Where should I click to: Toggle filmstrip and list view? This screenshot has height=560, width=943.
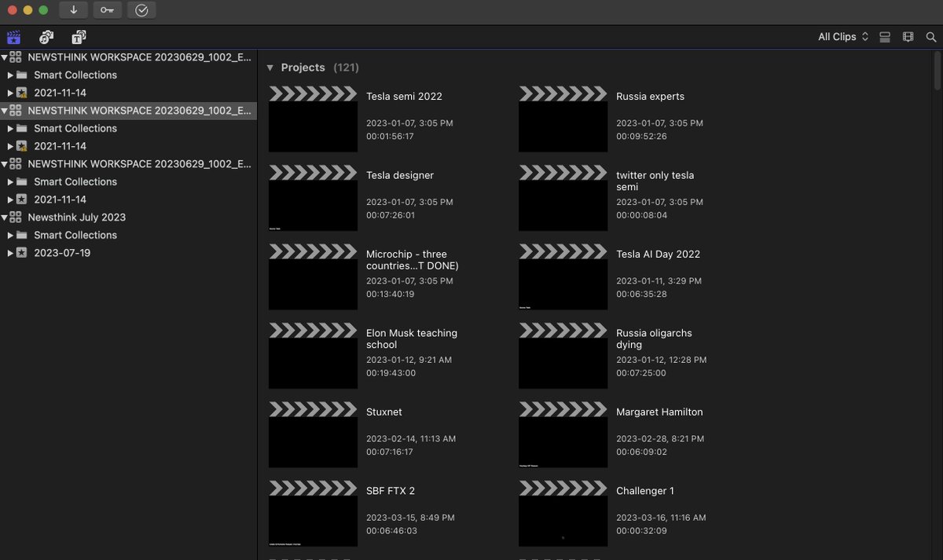pos(908,37)
